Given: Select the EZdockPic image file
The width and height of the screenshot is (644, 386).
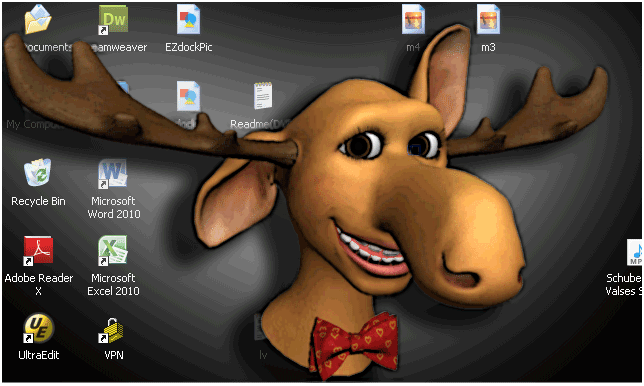Looking at the screenshot, I should click(189, 20).
